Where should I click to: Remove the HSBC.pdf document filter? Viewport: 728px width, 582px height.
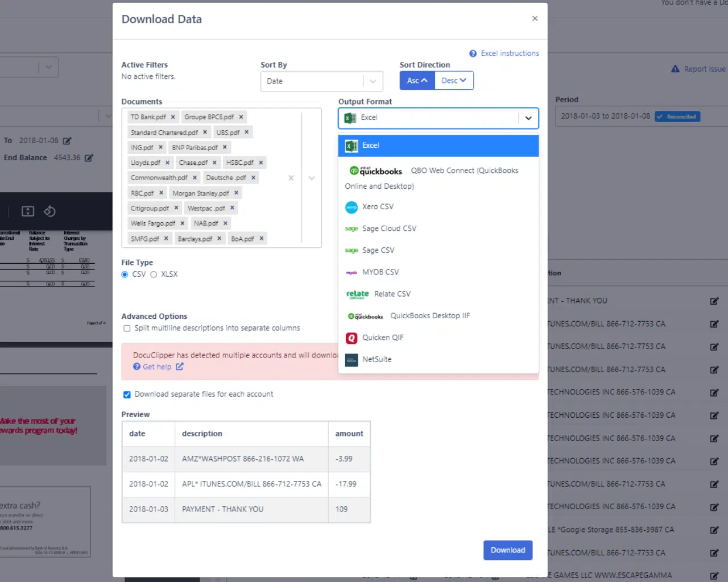[260, 163]
